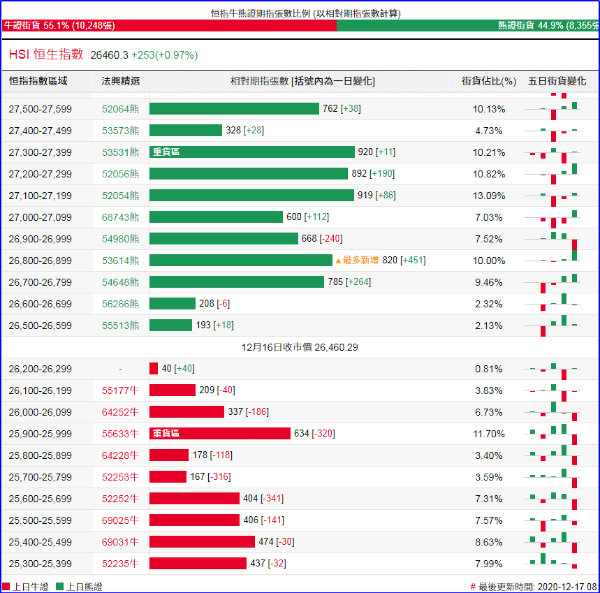This screenshot has height=593, width=600.
Task: Open warrant link 55177牛
Action: pos(120,391)
